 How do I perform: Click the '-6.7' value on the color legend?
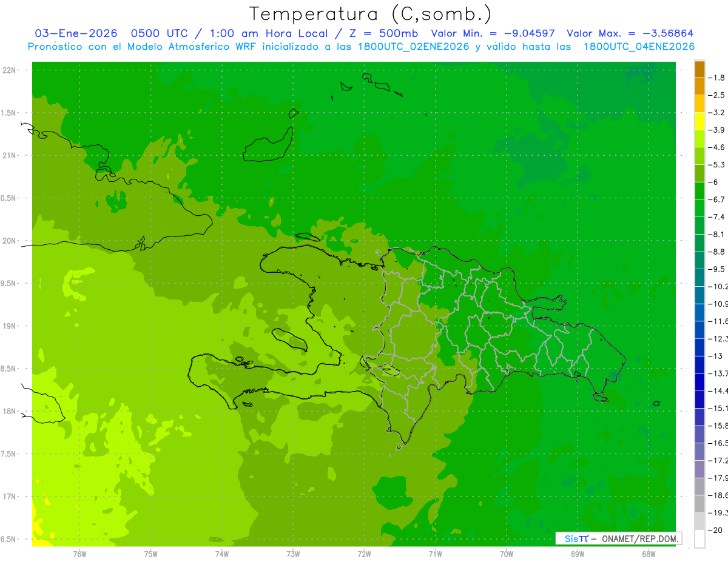coord(716,199)
